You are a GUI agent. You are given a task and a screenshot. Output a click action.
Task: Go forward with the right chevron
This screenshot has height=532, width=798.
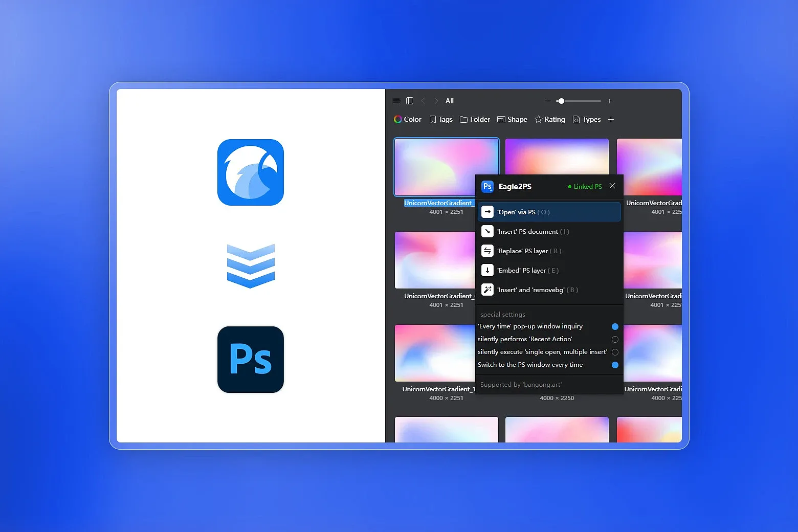click(436, 101)
